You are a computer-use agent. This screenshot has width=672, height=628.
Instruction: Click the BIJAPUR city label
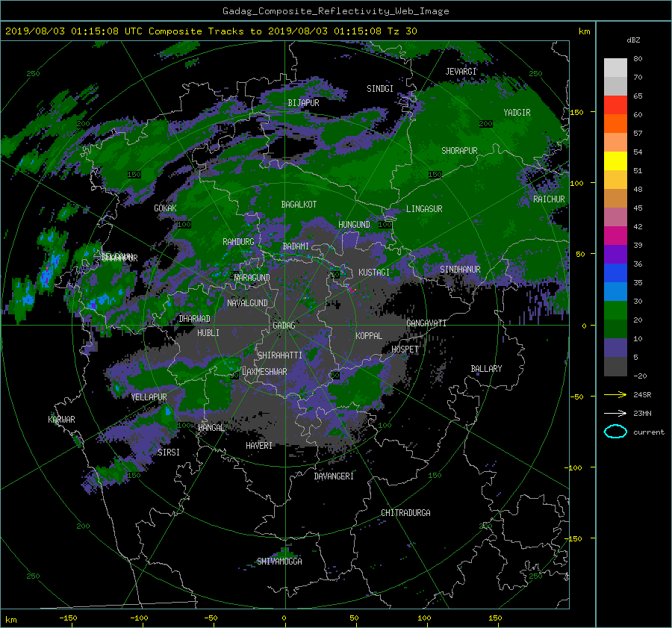(303, 103)
